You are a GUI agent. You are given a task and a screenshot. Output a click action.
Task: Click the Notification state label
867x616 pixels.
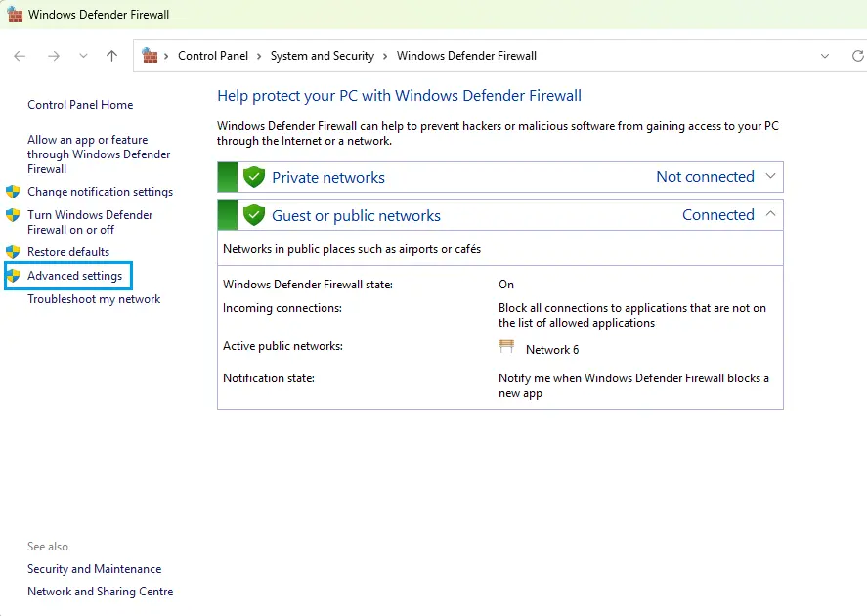268,378
